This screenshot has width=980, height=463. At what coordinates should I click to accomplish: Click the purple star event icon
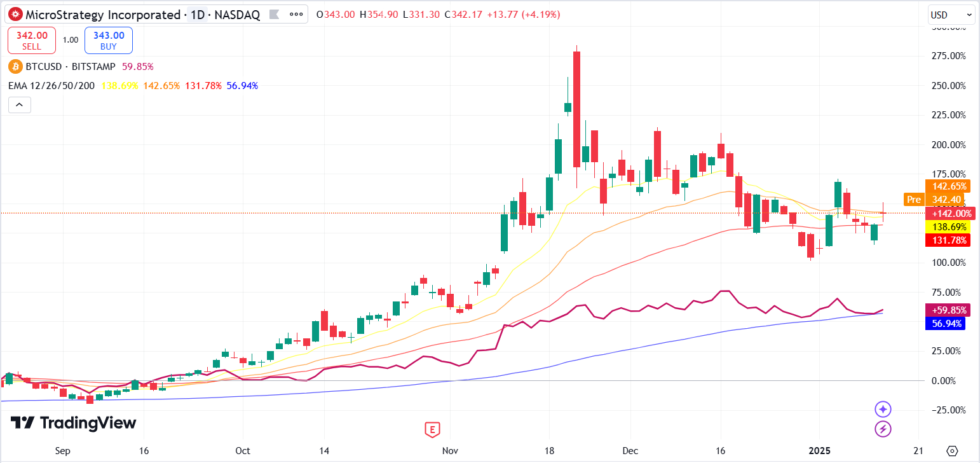pyautogui.click(x=883, y=409)
